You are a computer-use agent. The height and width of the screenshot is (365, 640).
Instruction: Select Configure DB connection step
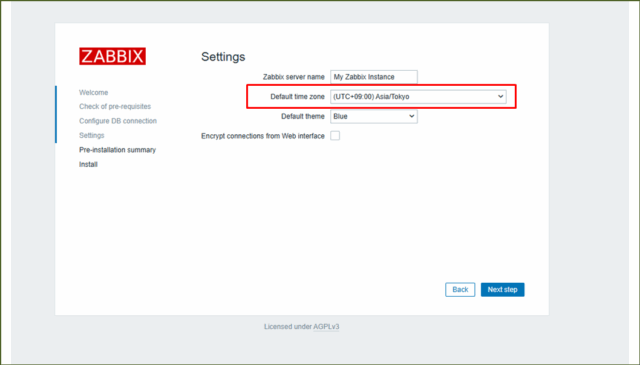(x=118, y=121)
